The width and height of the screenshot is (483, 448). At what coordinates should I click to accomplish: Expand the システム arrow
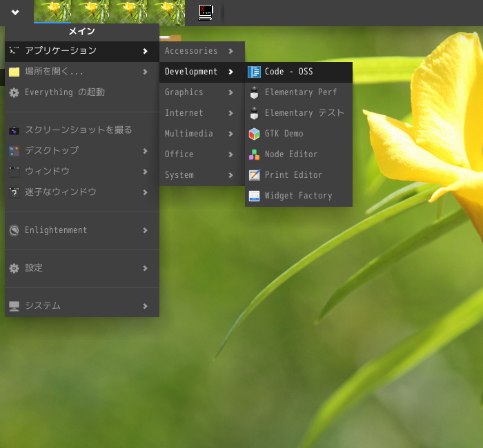click(x=145, y=306)
